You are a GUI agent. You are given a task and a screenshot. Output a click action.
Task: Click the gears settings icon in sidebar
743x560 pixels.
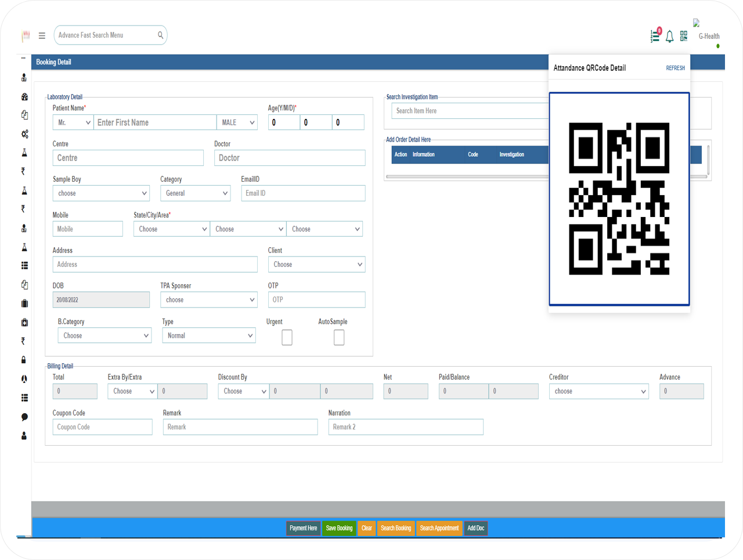point(24,134)
